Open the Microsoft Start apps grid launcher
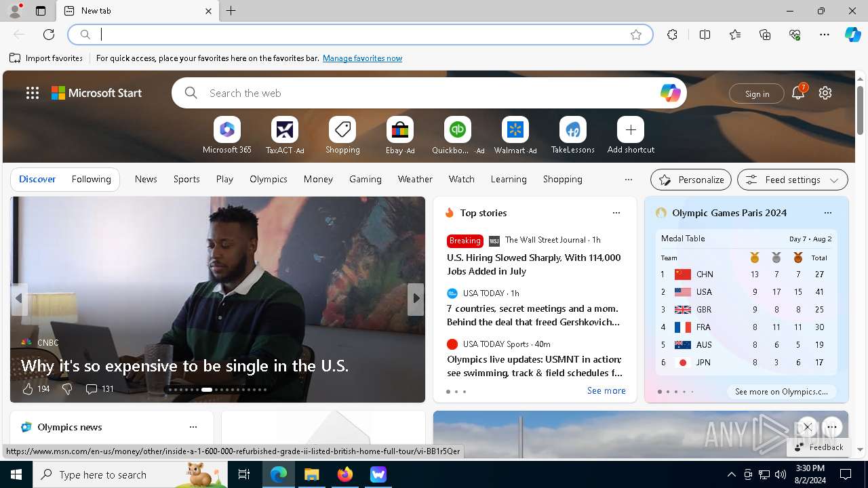 [33, 94]
